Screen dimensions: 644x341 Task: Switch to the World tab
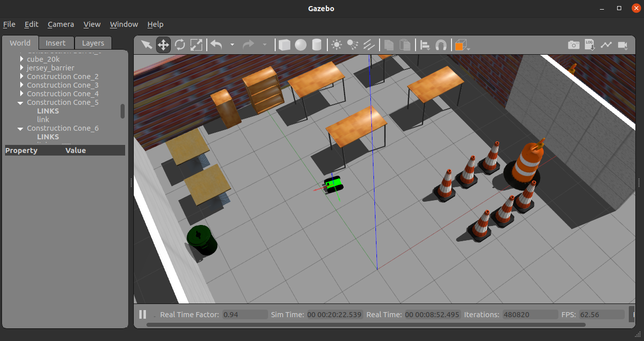coord(20,43)
